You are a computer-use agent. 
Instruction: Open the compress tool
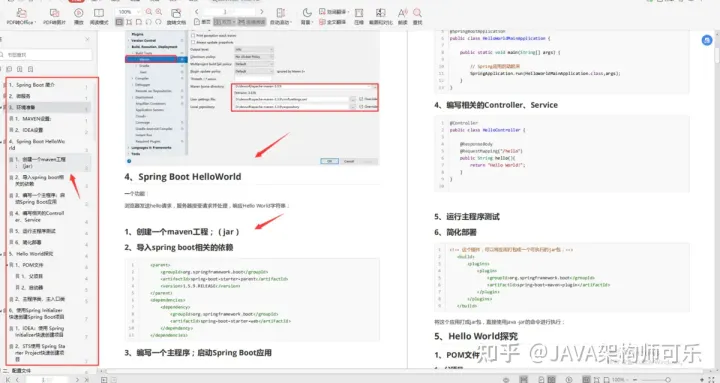[359, 16]
